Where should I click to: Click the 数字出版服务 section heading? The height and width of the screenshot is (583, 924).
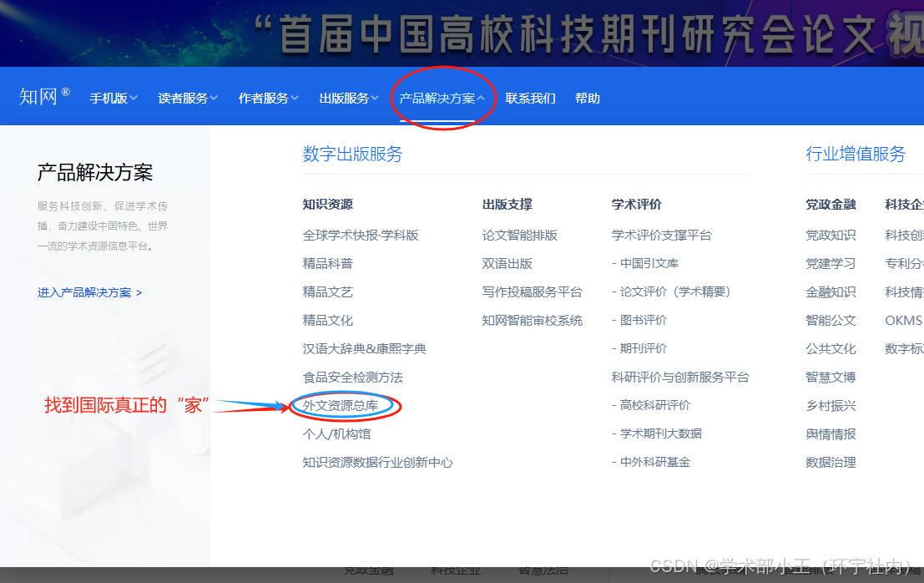352,154
